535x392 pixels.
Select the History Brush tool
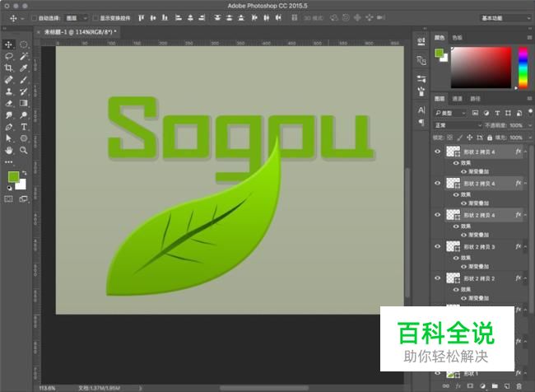(24, 91)
